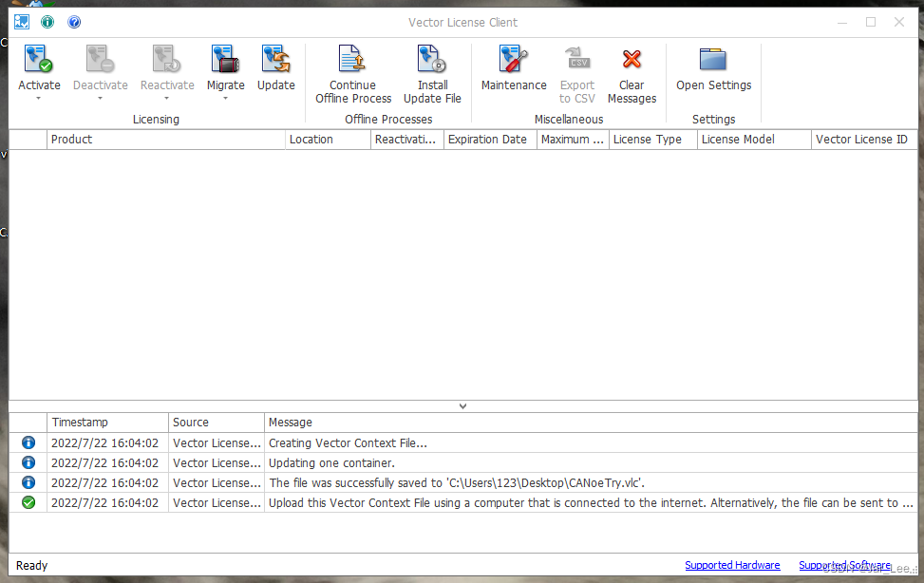Image resolution: width=924 pixels, height=583 pixels.
Task: Click the Update license icon
Action: 275,59
